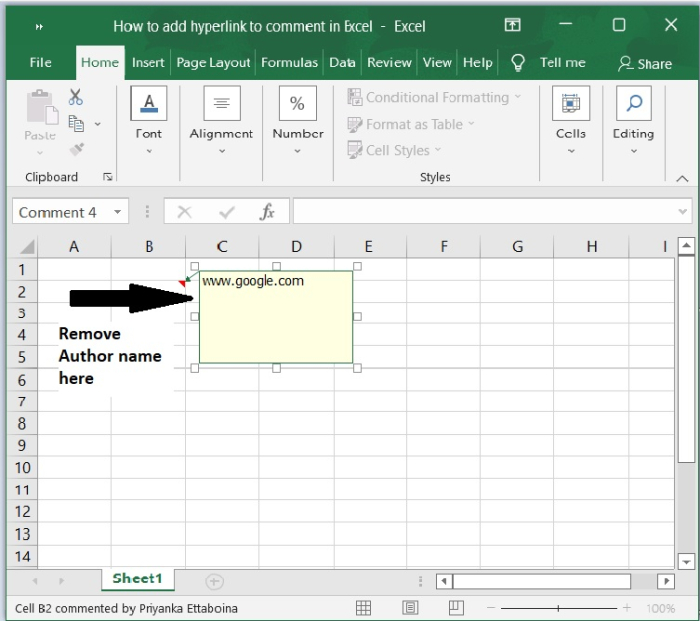Open the Cells group button
The image size is (700, 621).
(571, 103)
